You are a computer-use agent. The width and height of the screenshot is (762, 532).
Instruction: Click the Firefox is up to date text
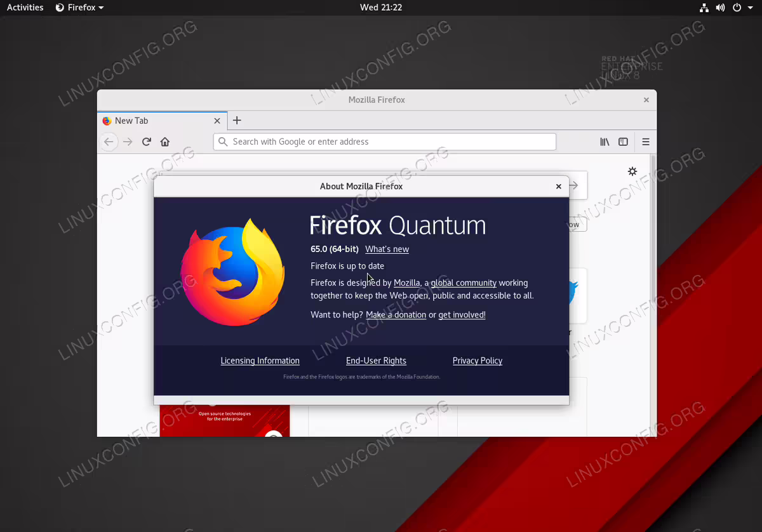coord(347,266)
